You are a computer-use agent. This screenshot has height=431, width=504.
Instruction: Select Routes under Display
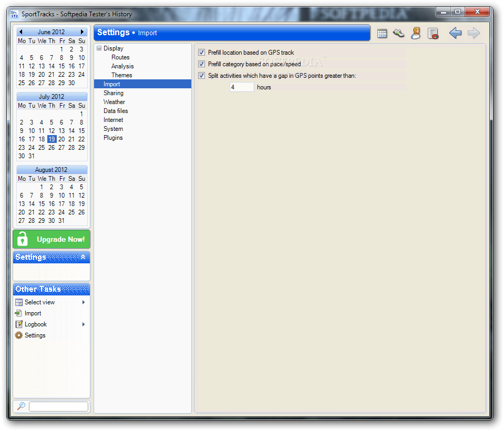pos(120,57)
